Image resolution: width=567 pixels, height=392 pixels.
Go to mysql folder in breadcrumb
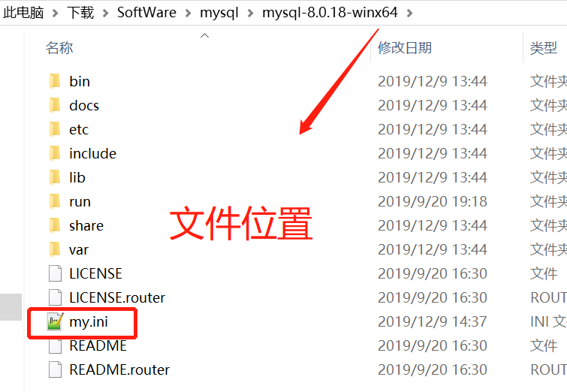pyautogui.click(x=219, y=13)
